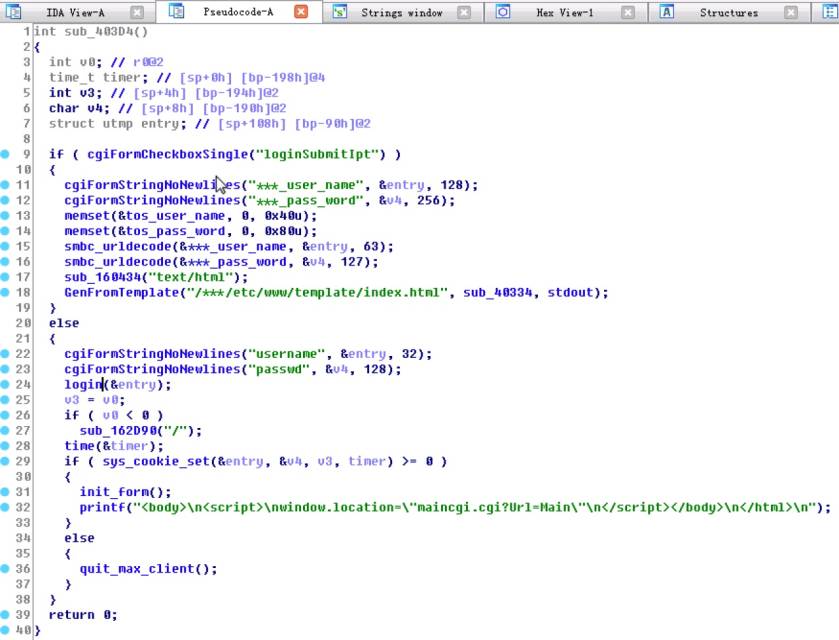Image resolution: width=839 pixels, height=640 pixels.
Task: Click 'struct utmp entry' declaration
Action: point(118,124)
